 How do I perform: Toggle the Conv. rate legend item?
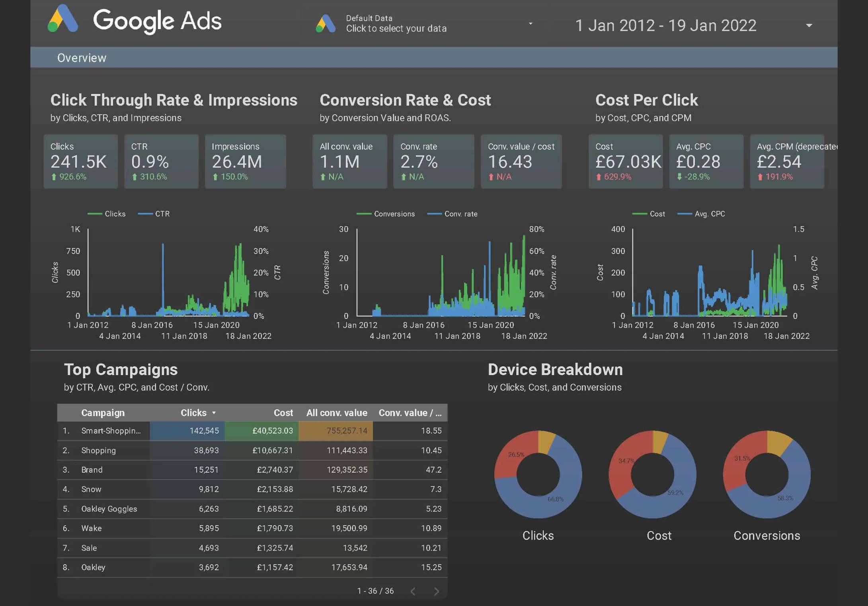coord(452,214)
